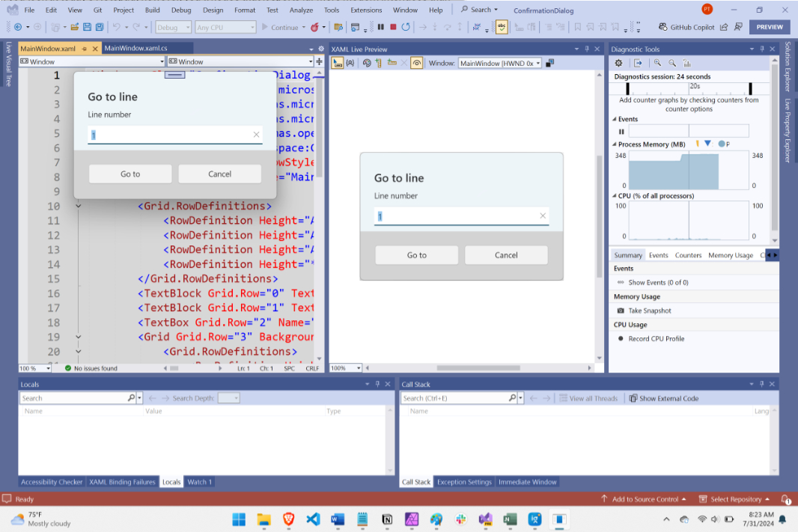This screenshot has height=532, width=798.
Task: Switch to the MainWindow.xaml.cs tab
Action: tap(135, 49)
